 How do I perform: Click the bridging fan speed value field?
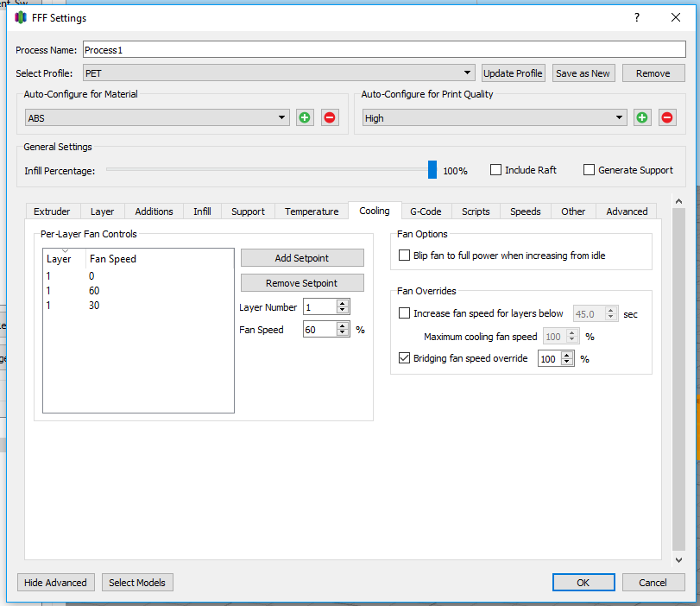click(550, 358)
